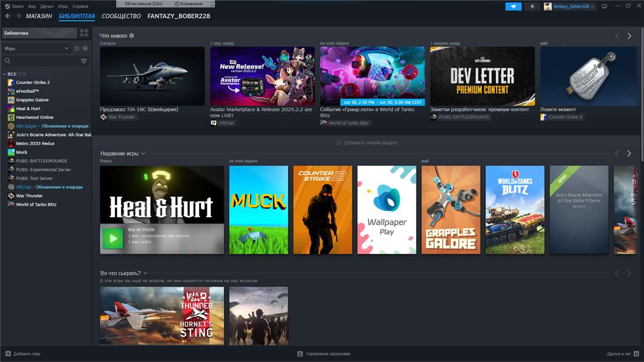Collapse the ВСЕ games category

pos(4,74)
